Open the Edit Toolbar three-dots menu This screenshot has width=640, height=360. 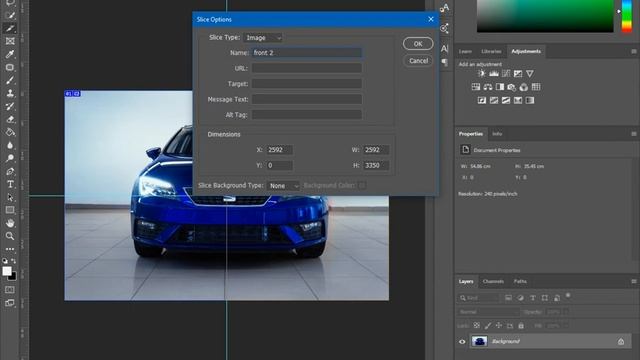coord(10,249)
